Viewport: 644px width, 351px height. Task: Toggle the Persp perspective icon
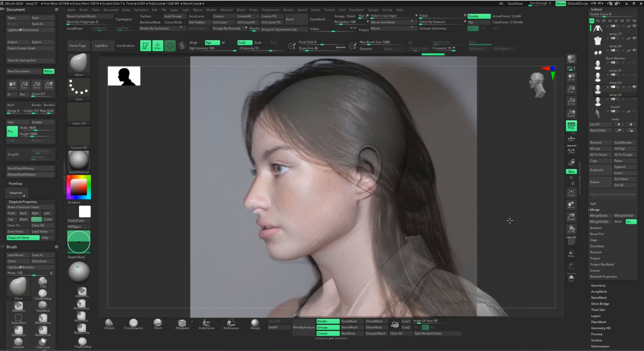click(x=571, y=126)
